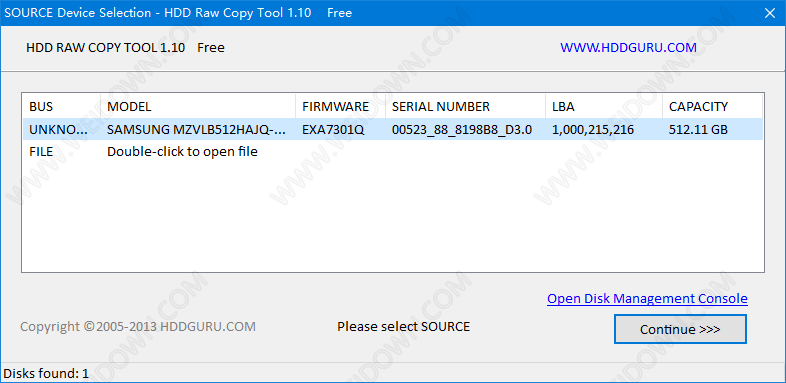The image size is (786, 383).
Task: Click the Continue >>> button
Action: (680, 329)
